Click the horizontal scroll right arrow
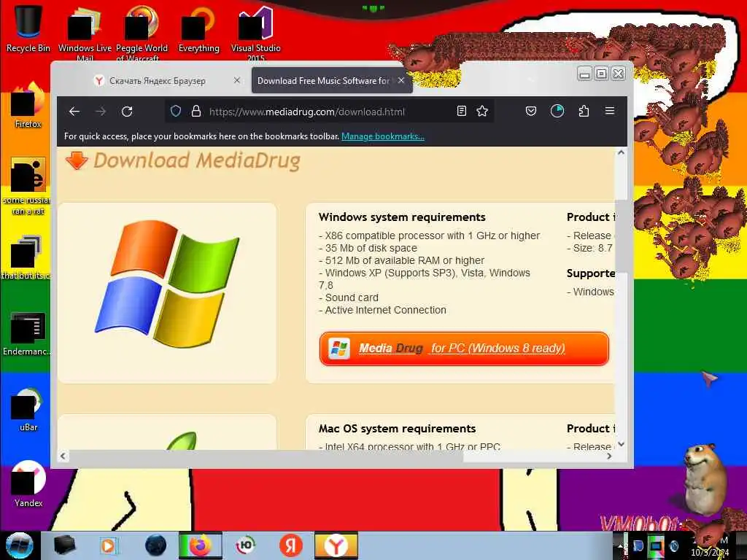This screenshot has width=747, height=560. (609, 456)
